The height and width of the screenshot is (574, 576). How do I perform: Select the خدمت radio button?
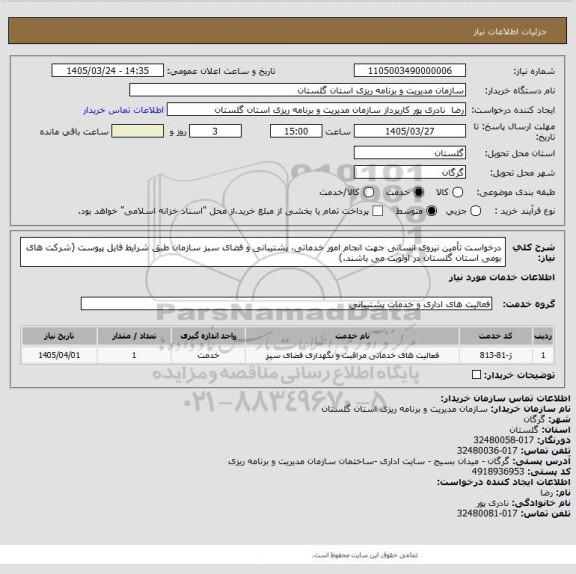418,192
